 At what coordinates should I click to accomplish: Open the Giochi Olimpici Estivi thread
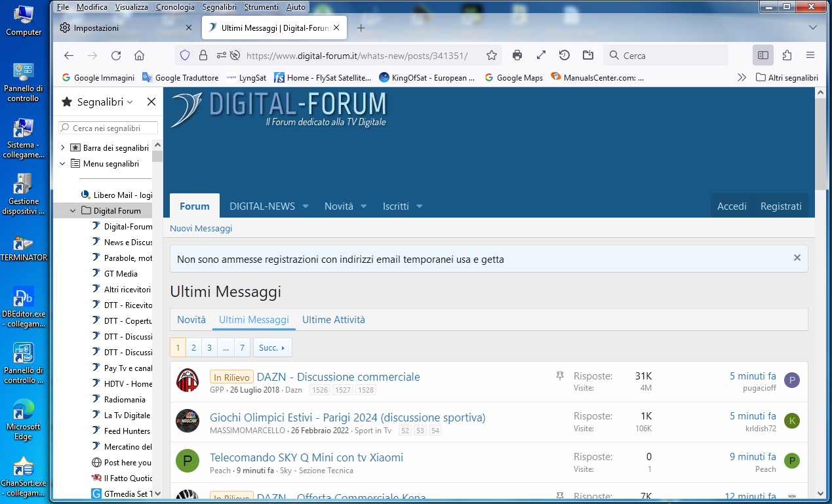[x=347, y=417]
